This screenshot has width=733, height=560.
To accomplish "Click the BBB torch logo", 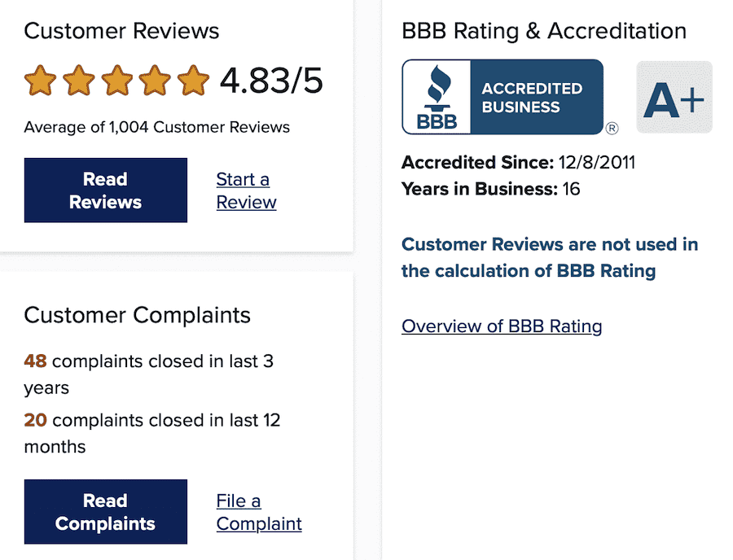I will [437, 97].
